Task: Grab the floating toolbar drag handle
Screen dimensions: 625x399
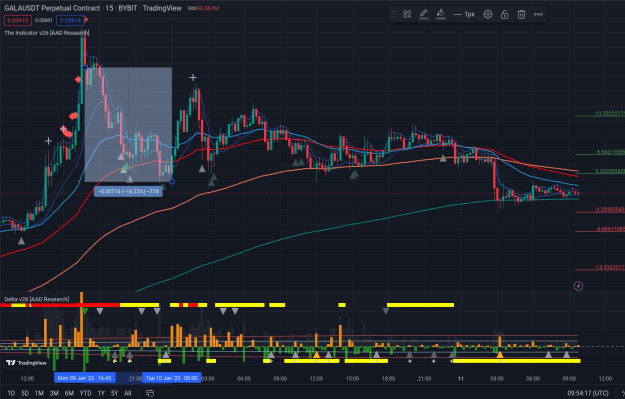Action: click(x=393, y=14)
